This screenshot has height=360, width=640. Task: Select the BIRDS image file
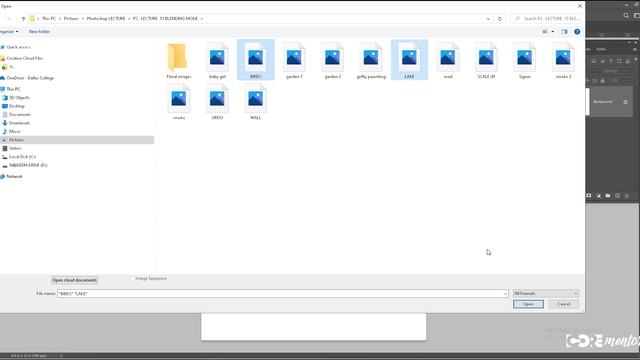click(x=256, y=60)
